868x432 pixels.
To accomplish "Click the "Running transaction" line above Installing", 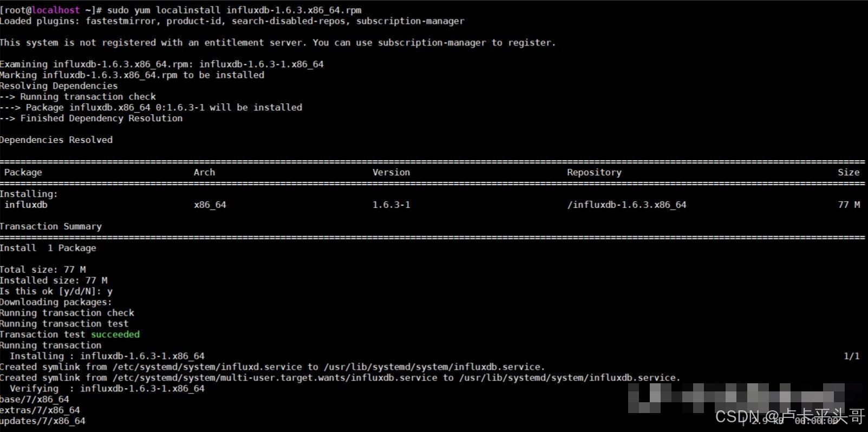I will [51, 345].
